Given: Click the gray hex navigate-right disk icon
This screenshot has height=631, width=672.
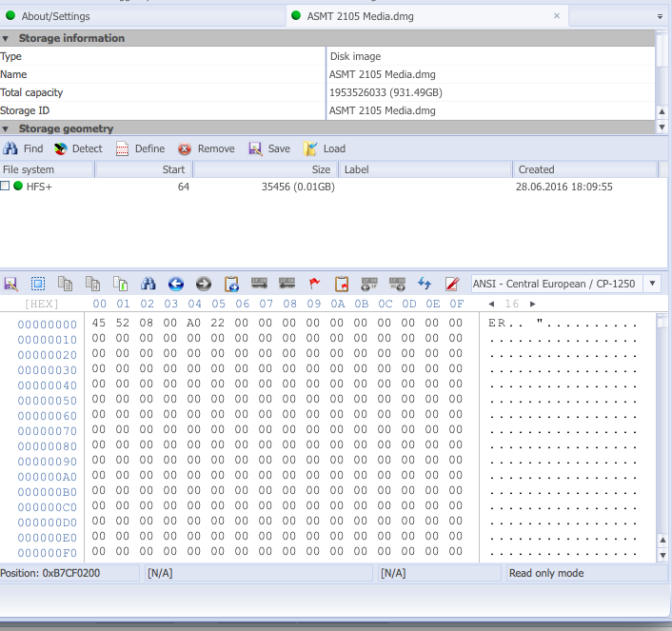Looking at the screenshot, I should 397,284.
